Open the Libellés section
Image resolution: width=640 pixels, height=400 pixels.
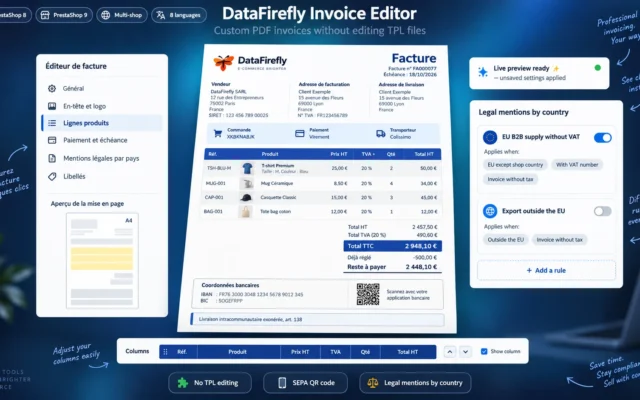pyautogui.click(x=102, y=176)
